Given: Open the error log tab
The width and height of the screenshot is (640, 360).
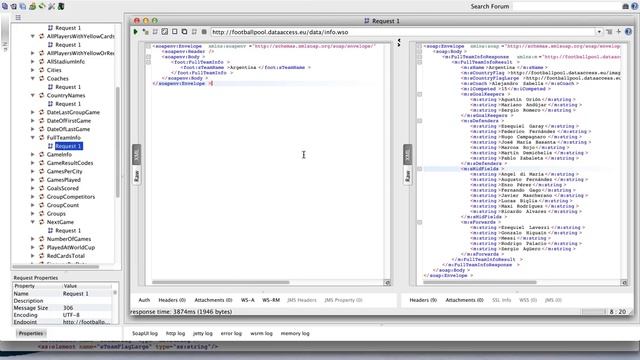Looking at the screenshot, I should (231, 333).
